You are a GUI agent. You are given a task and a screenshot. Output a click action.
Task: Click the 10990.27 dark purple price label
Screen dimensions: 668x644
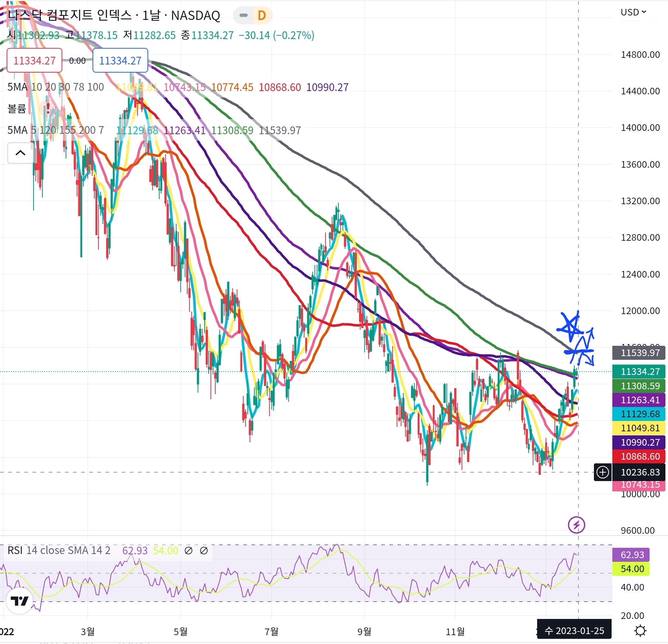(639, 442)
